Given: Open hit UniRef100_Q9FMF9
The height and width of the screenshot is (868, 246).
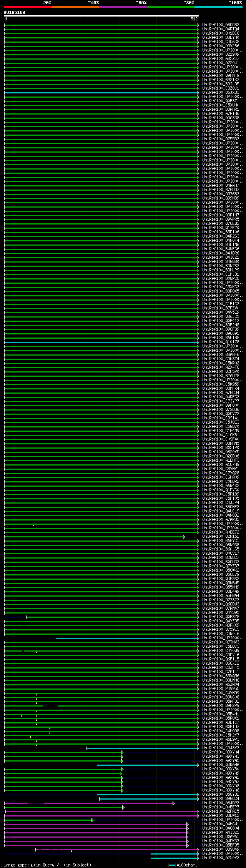Looking at the screenshot, I should pyautogui.click(x=221, y=76).
